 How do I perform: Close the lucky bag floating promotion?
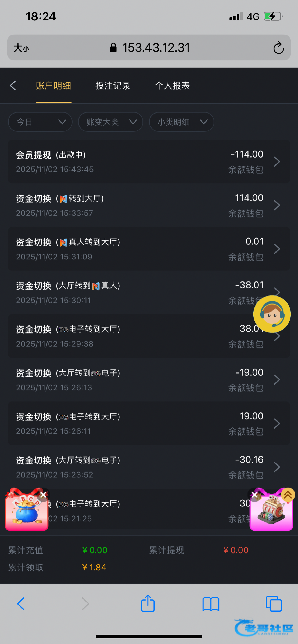tap(43, 494)
